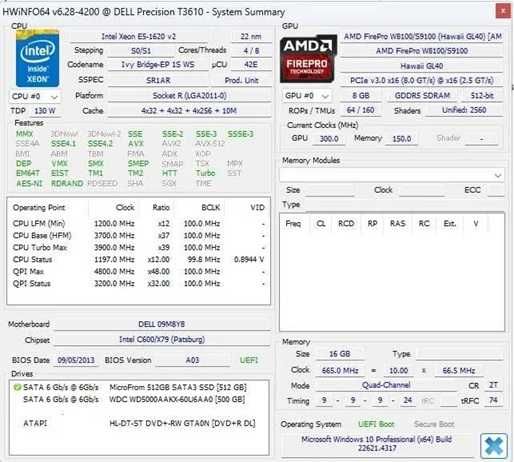Click the BIOS date 09/05/2013
The image size is (514, 462).
tap(76, 360)
